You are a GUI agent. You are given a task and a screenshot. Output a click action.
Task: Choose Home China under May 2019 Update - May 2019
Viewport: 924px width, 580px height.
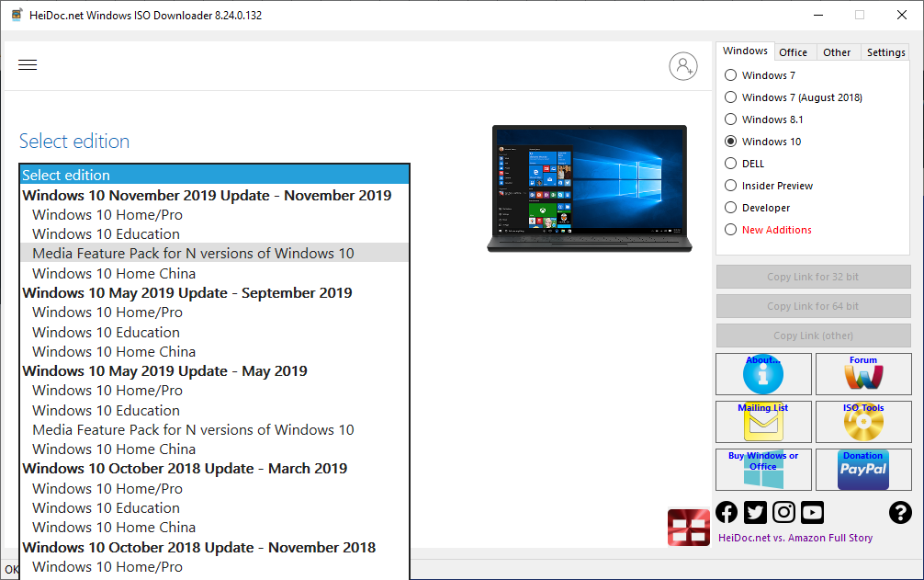coord(215,449)
